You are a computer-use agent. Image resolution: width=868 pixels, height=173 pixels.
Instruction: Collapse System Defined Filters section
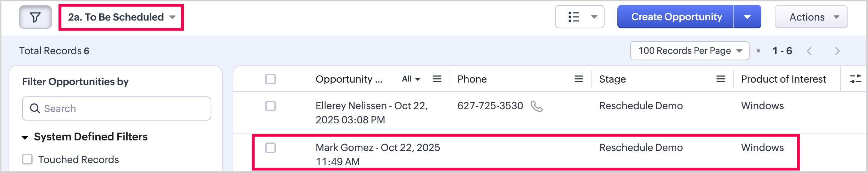click(x=25, y=137)
